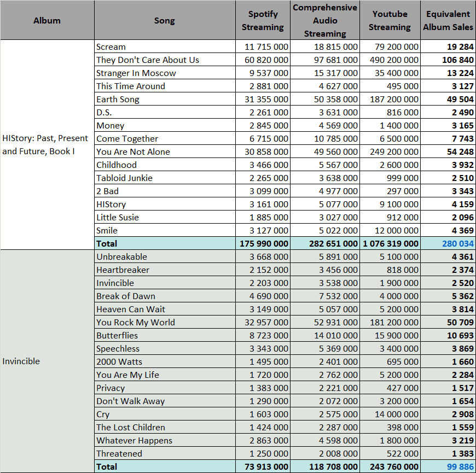Screen dimensions: 476x473
Task: Click Butterflies audio value 14 010 000
Action: [x=325, y=335]
